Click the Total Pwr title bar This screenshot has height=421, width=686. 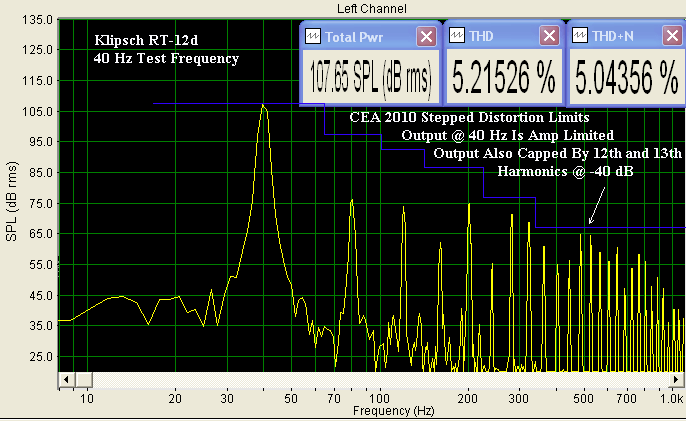[371, 36]
